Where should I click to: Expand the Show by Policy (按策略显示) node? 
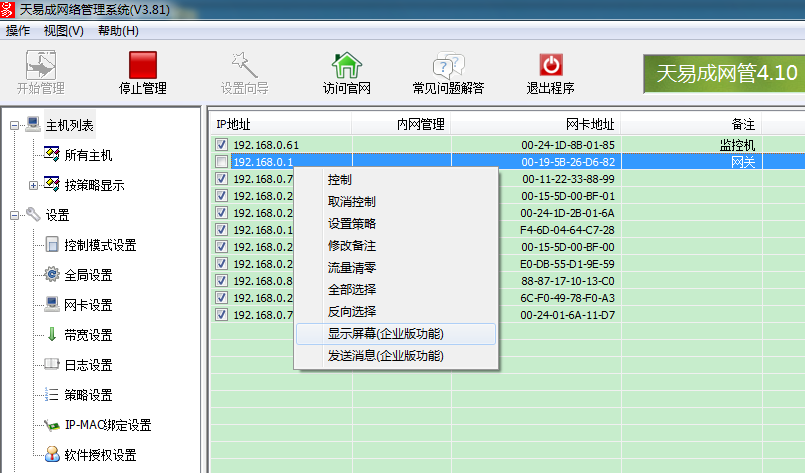[34, 185]
